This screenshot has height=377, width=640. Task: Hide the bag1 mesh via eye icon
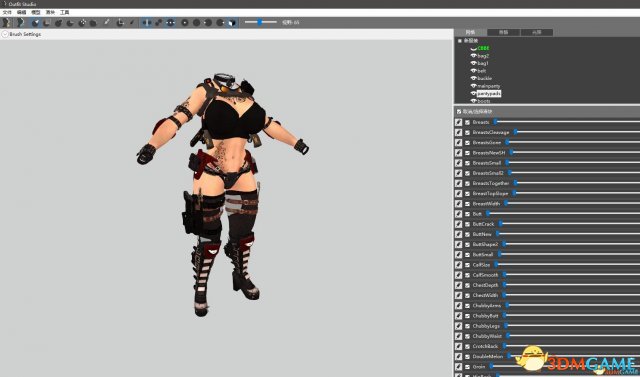(x=473, y=63)
